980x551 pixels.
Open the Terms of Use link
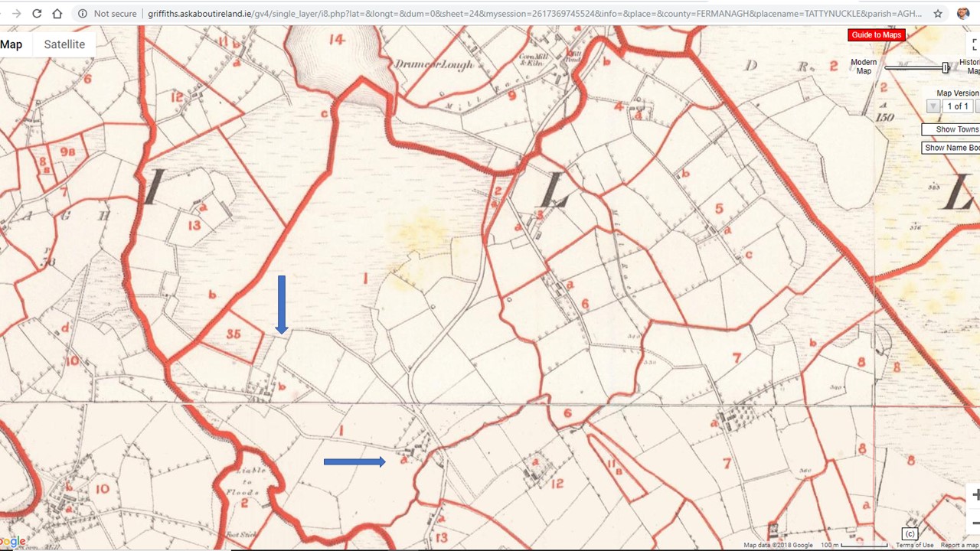[x=915, y=545]
